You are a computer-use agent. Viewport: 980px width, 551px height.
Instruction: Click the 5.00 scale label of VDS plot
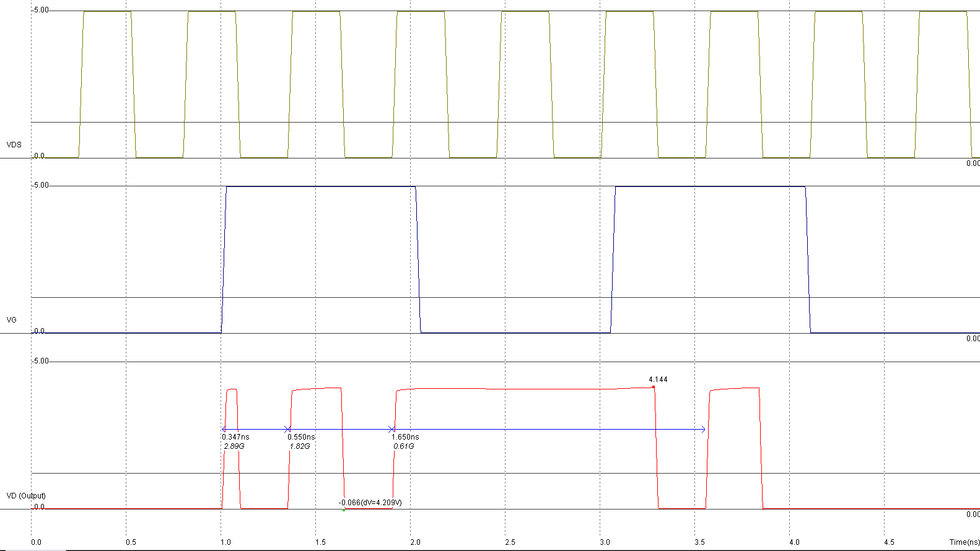(x=41, y=11)
